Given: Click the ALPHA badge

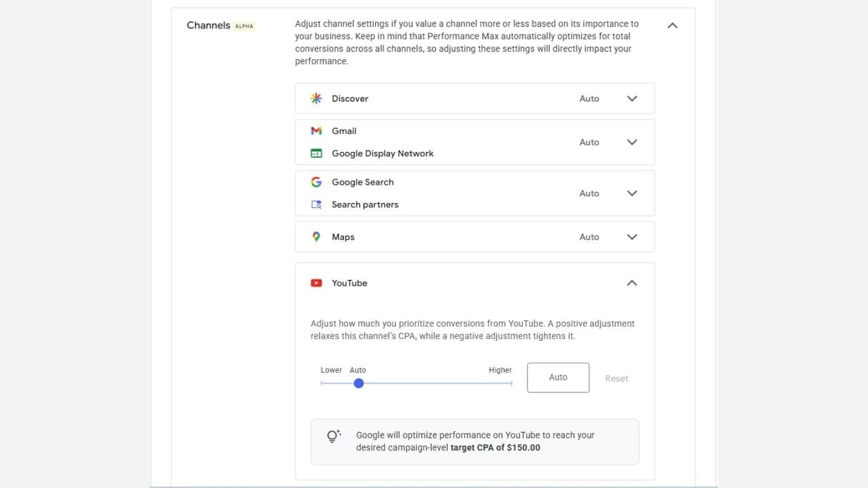Looking at the screenshot, I should click(x=244, y=26).
